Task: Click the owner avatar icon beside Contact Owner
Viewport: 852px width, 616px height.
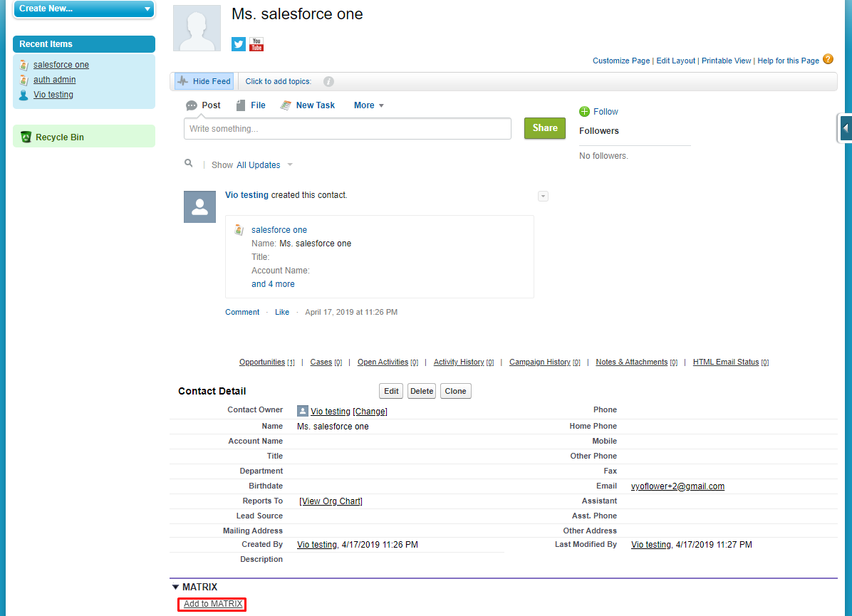Action: pos(303,411)
